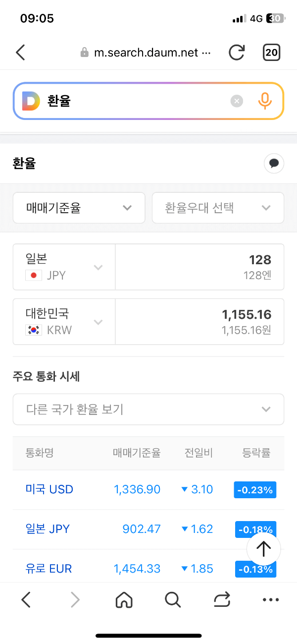Tap the back arrow at top left
The width and height of the screenshot is (297, 644).
[20, 52]
